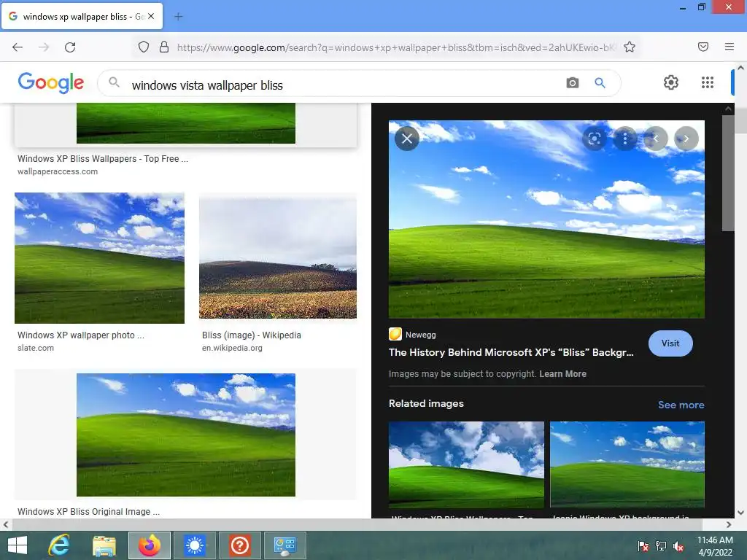This screenshot has height=560, width=747.
Task: Click en.wikipedia.org source text
Action: coord(232,348)
